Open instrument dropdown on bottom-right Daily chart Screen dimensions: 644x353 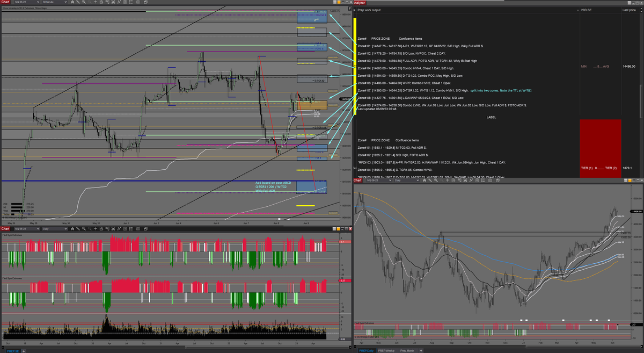[x=379, y=180]
